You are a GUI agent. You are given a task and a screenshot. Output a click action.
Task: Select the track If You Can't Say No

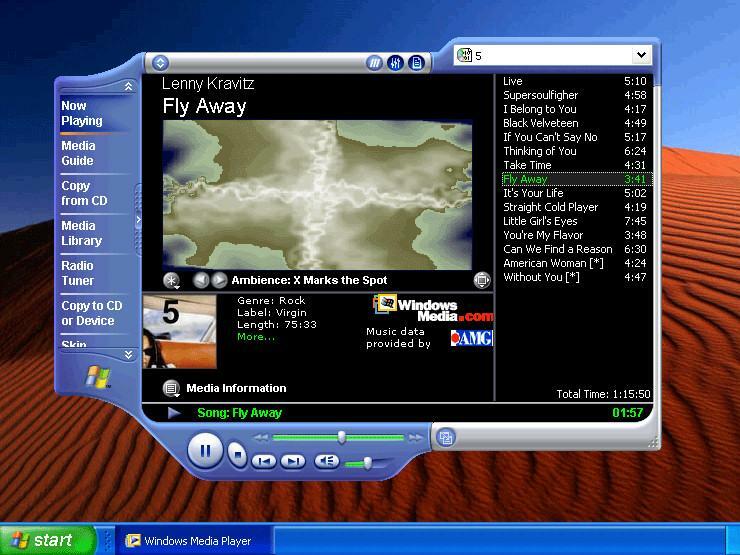click(575, 137)
